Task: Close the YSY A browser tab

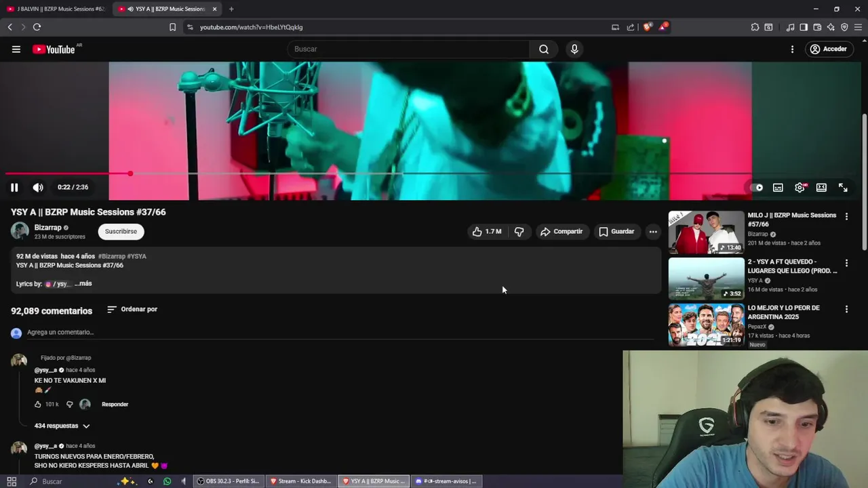Action: (x=214, y=9)
